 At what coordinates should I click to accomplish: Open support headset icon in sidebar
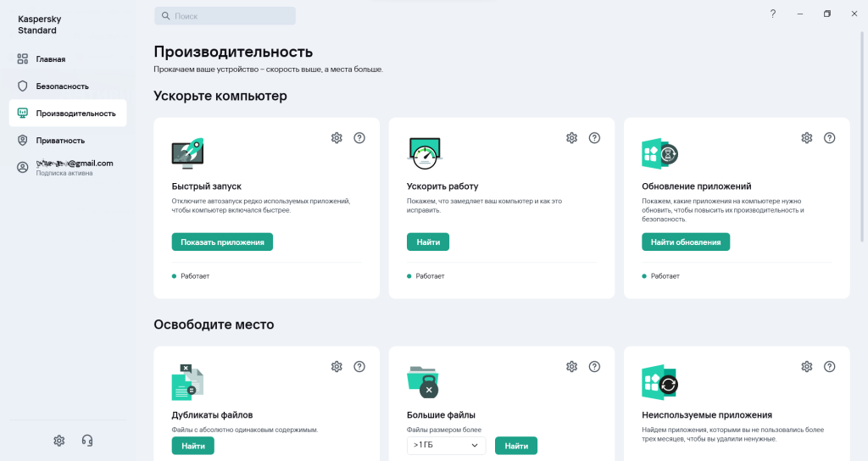(86, 441)
